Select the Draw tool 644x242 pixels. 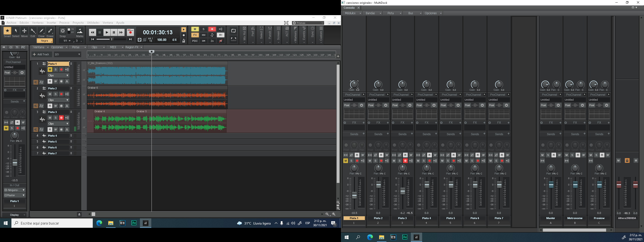[41, 31]
